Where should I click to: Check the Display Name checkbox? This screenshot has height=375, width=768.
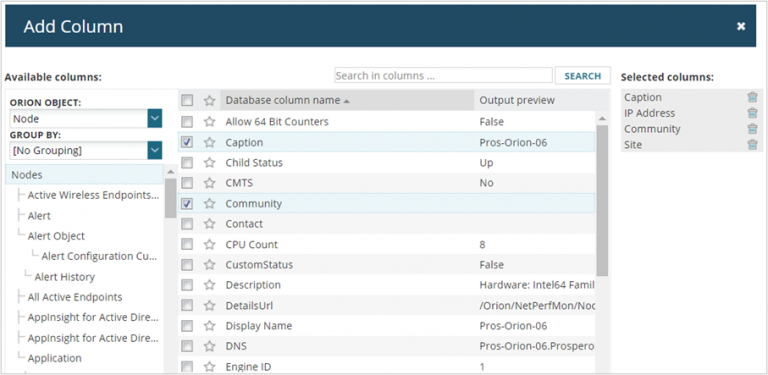coord(187,326)
